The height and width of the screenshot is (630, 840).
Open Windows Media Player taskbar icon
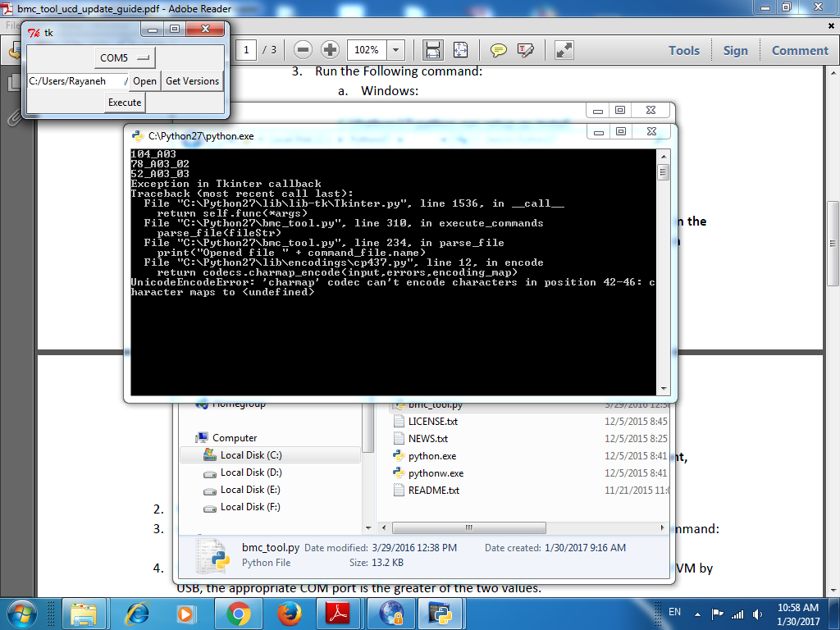pos(185,614)
